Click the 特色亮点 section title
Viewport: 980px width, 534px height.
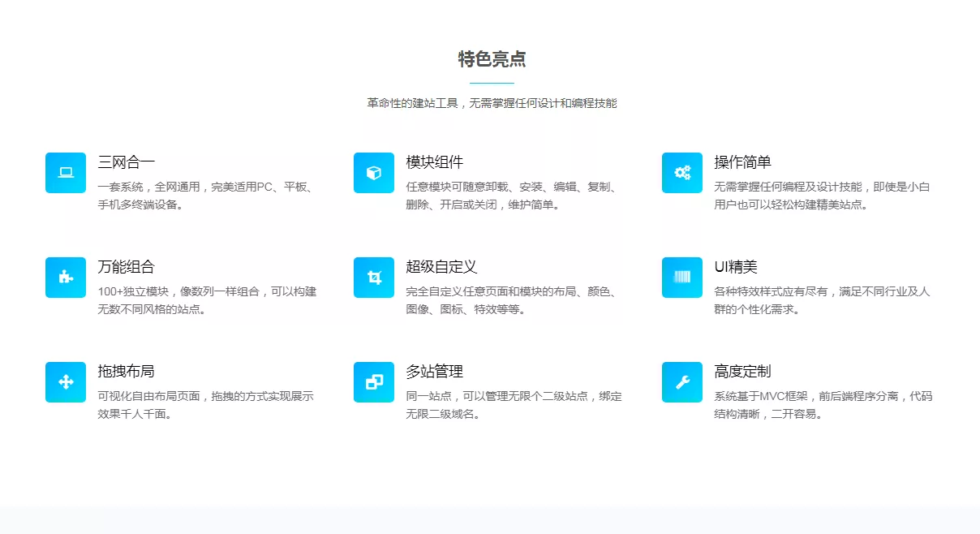[492, 59]
